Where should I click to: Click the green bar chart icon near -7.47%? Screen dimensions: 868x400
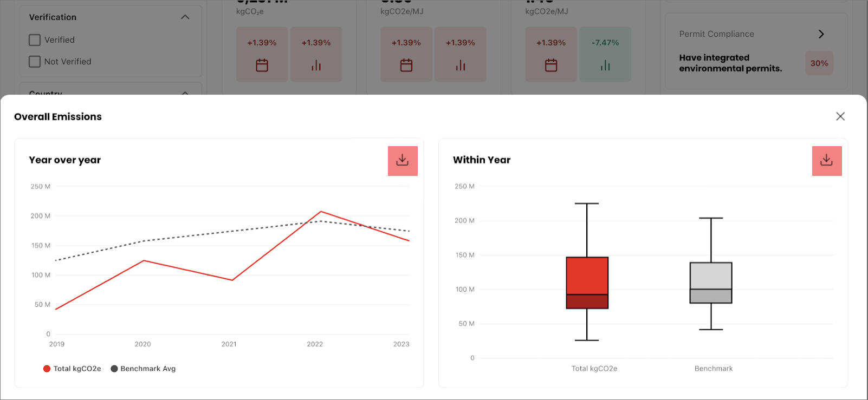(605, 64)
